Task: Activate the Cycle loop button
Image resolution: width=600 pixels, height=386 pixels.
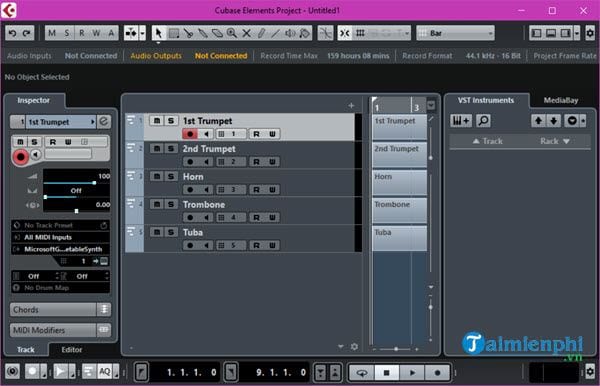Action: click(x=362, y=372)
